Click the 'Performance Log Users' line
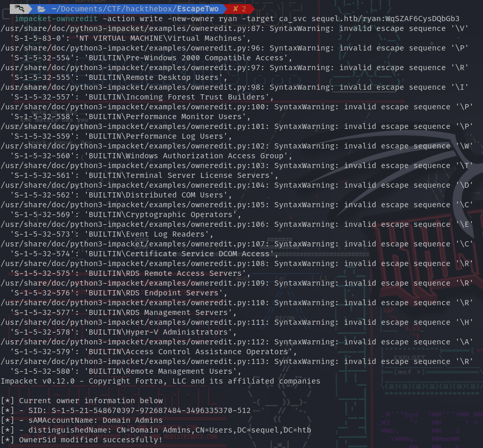This screenshot has height=448, width=483. pos(121,136)
